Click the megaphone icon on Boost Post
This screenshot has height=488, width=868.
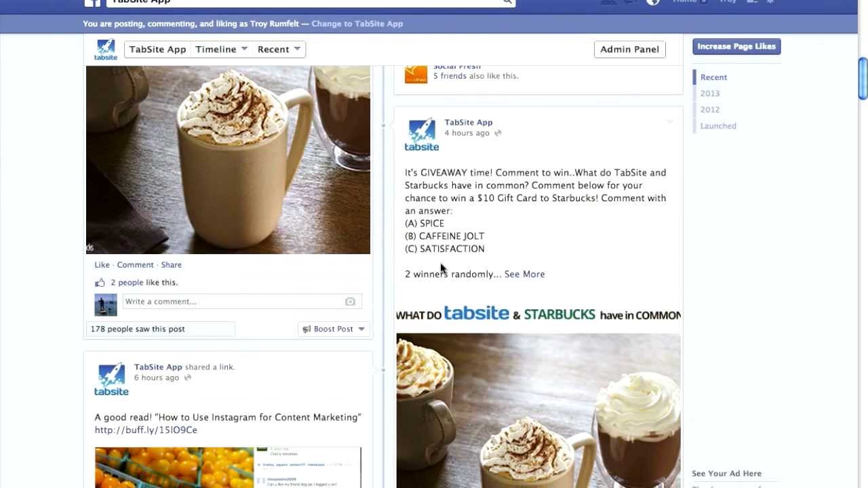point(307,329)
